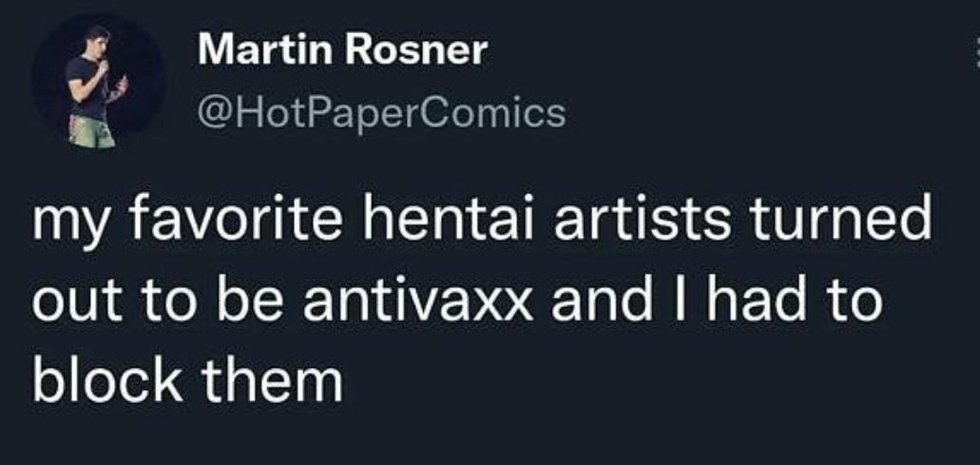Screen dimensions: 980x465
Task: Click the @HotPaperComics handle
Action: 380,114
